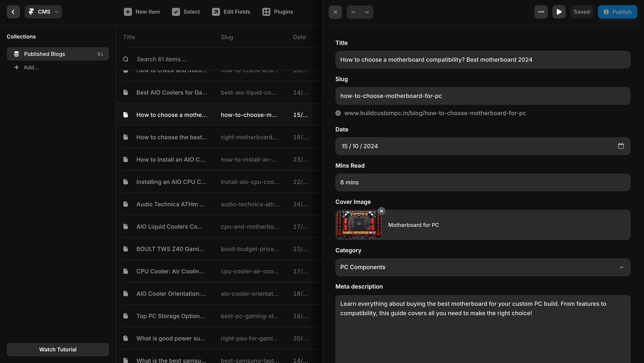
Task: Click the Publish button
Action: (x=617, y=12)
